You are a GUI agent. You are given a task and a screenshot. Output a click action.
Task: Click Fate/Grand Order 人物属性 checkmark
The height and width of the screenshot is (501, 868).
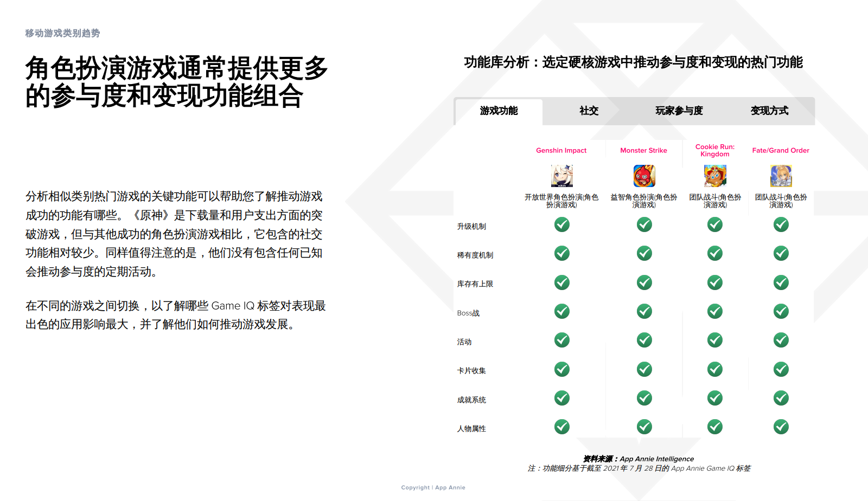(x=781, y=427)
